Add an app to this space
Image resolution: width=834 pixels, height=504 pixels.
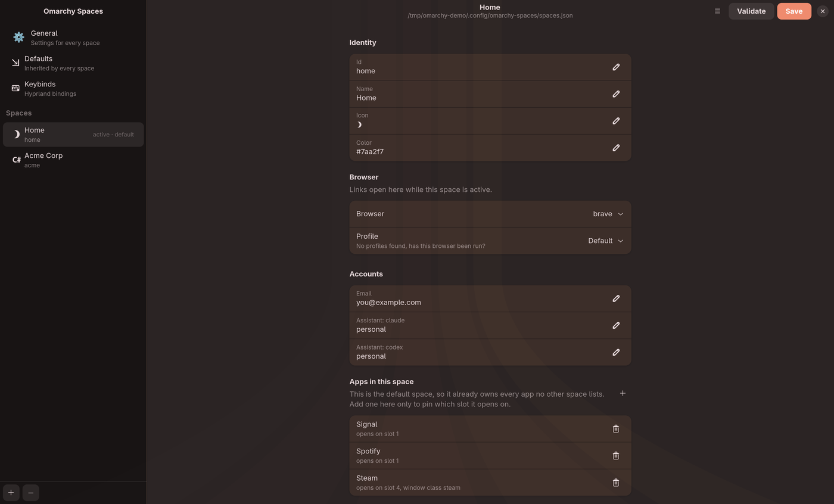623,393
